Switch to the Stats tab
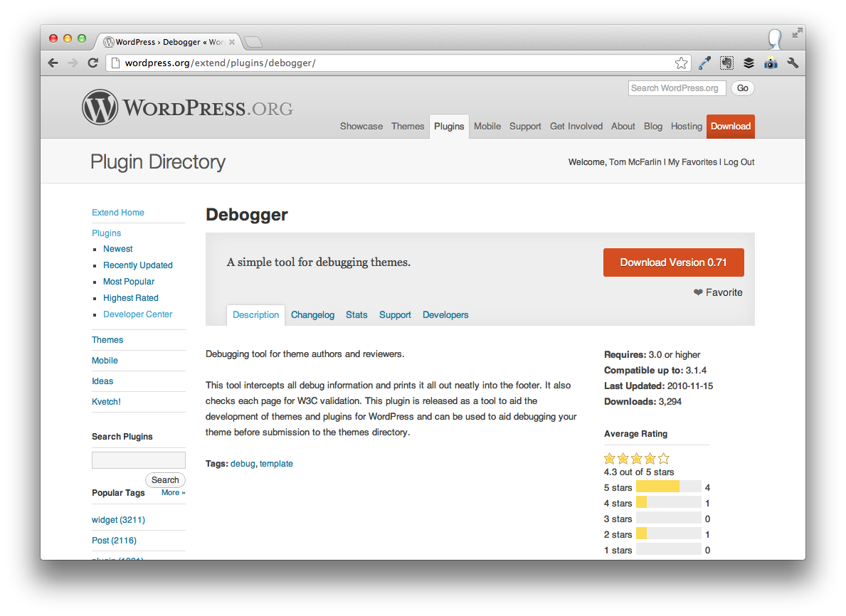The width and height of the screenshot is (846, 616). [356, 315]
